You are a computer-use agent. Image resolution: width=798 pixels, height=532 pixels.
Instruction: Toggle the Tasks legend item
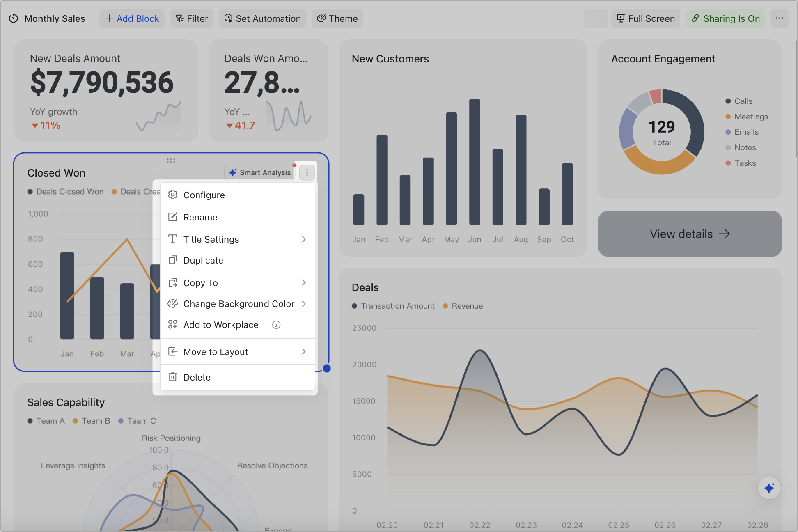point(741,163)
